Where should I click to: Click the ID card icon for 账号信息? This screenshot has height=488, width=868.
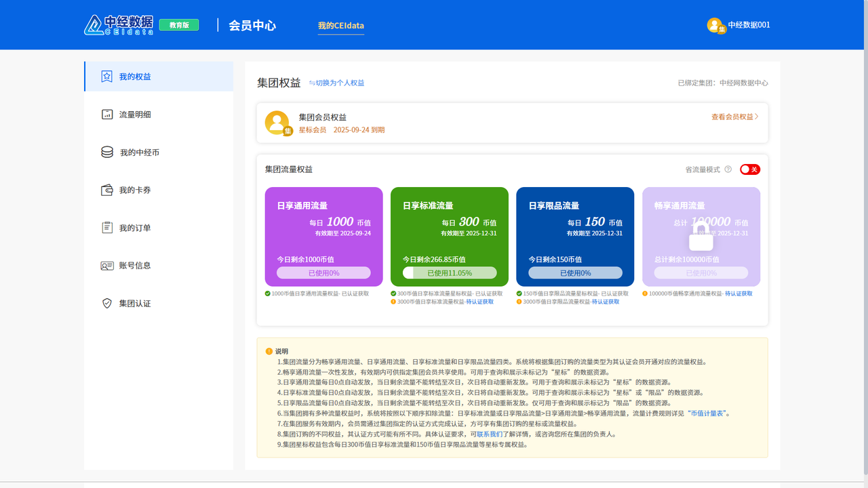(x=106, y=266)
